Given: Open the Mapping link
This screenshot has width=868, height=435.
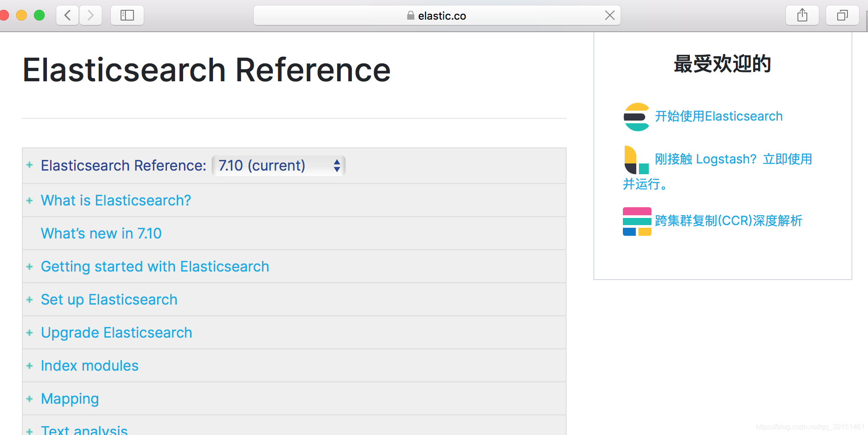Looking at the screenshot, I should [x=70, y=399].
